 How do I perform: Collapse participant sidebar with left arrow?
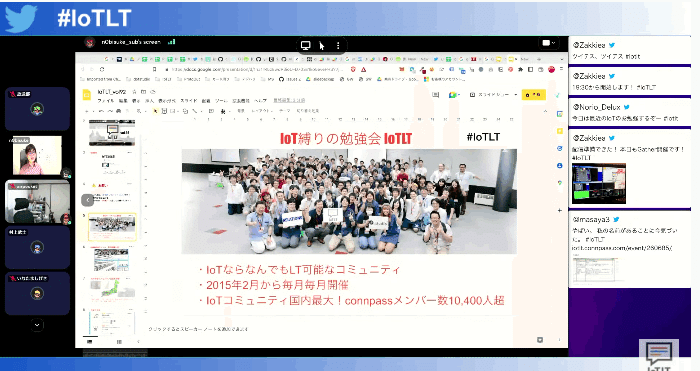(x=87, y=200)
